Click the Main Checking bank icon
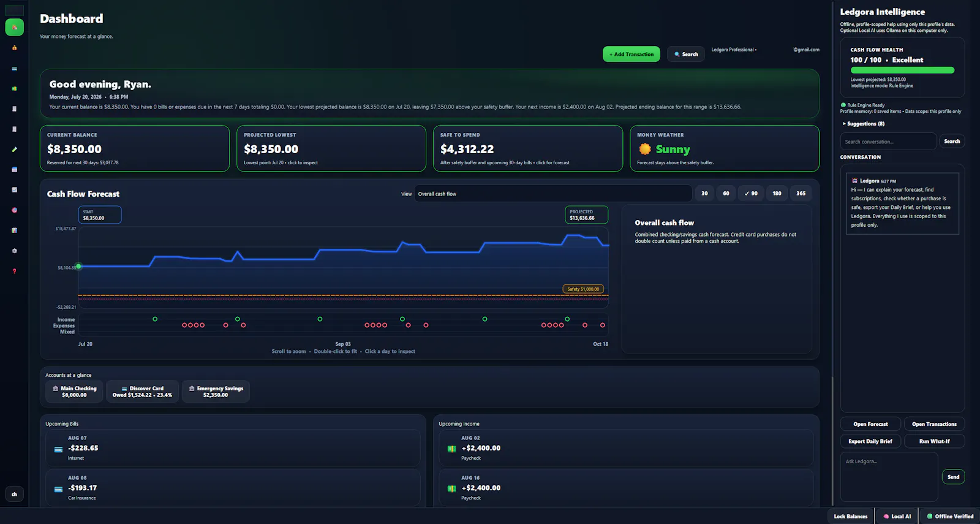The width and height of the screenshot is (980, 524). pos(56,389)
